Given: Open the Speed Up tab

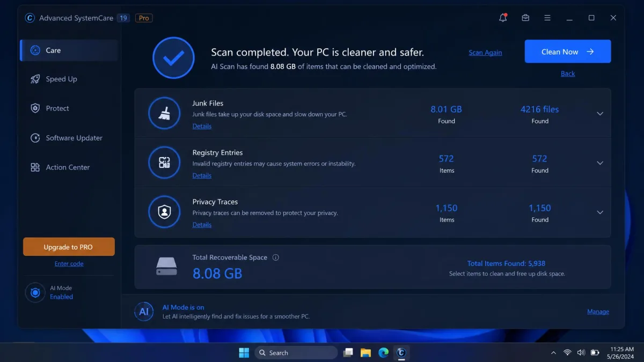Looking at the screenshot, I should 69,79.
